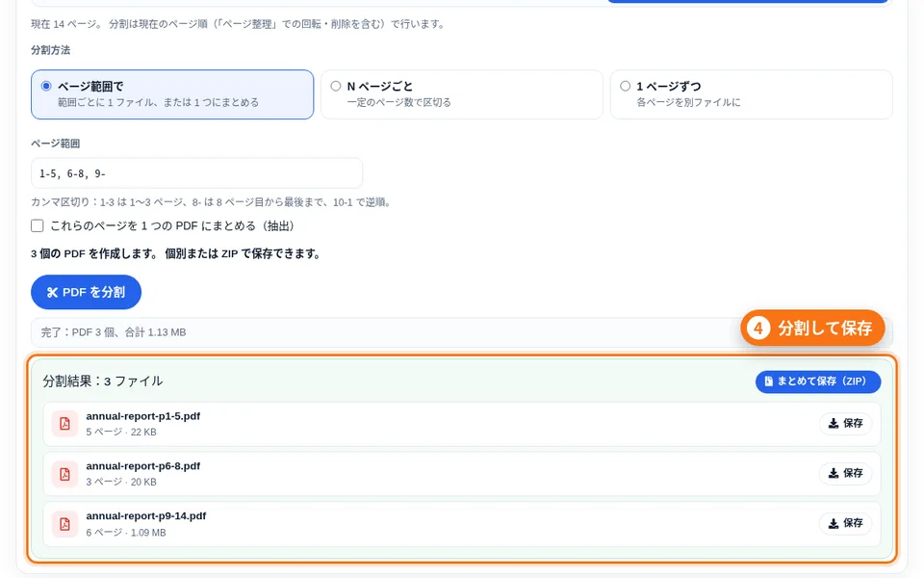
Task: Select the 1 ページずつ radio option
Action: click(626, 86)
